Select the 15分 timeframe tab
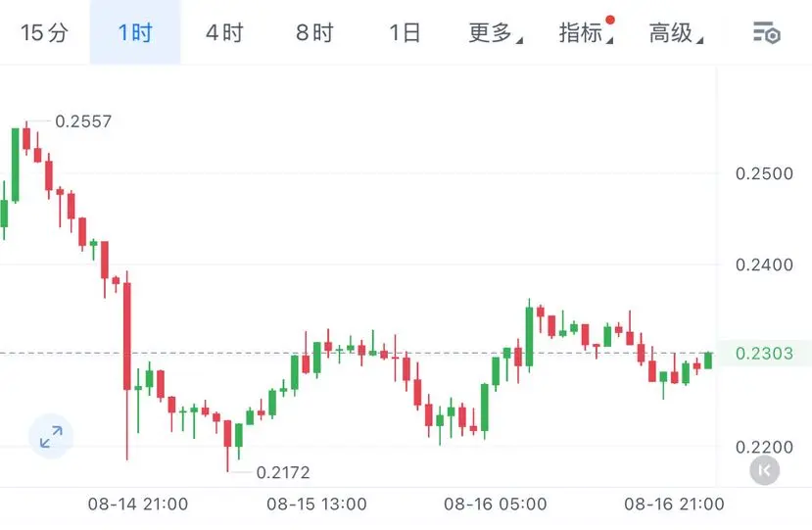The width and height of the screenshot is (812, 530). 44,32
